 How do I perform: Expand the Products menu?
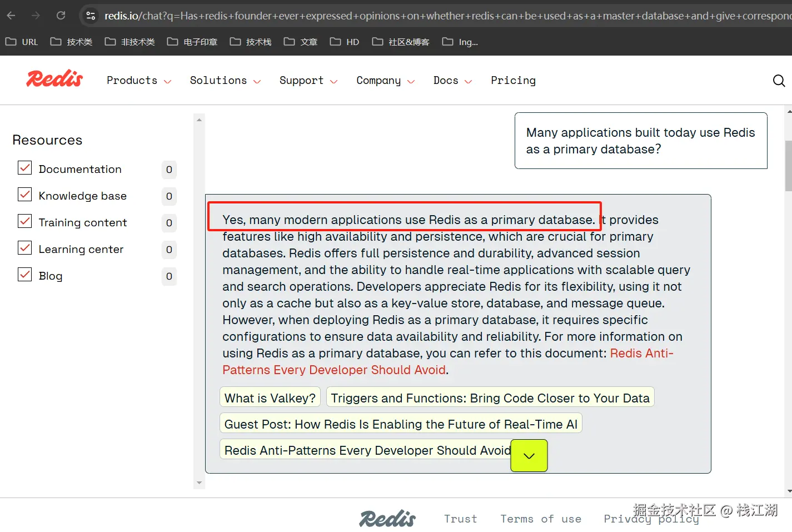[x=139, y=81]
